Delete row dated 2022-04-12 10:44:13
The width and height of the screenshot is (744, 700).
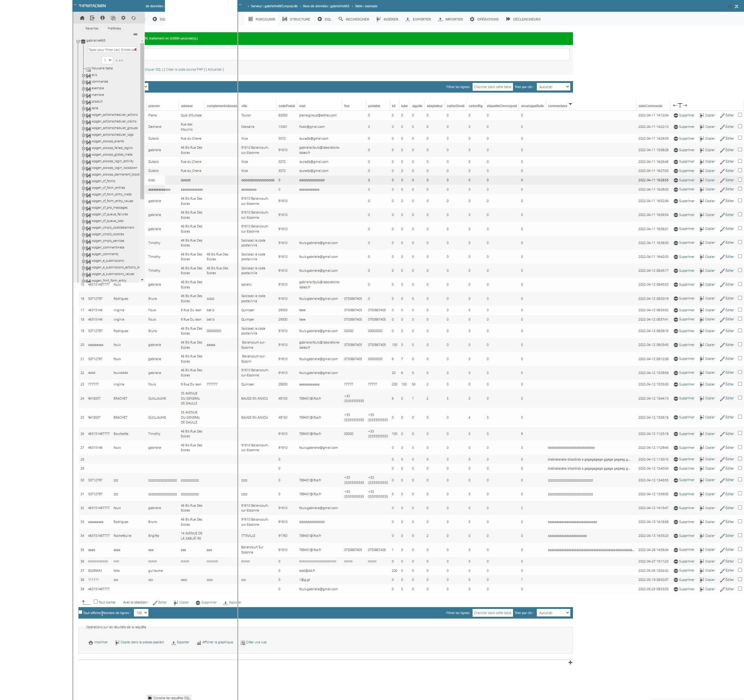(x=684, y=398)
